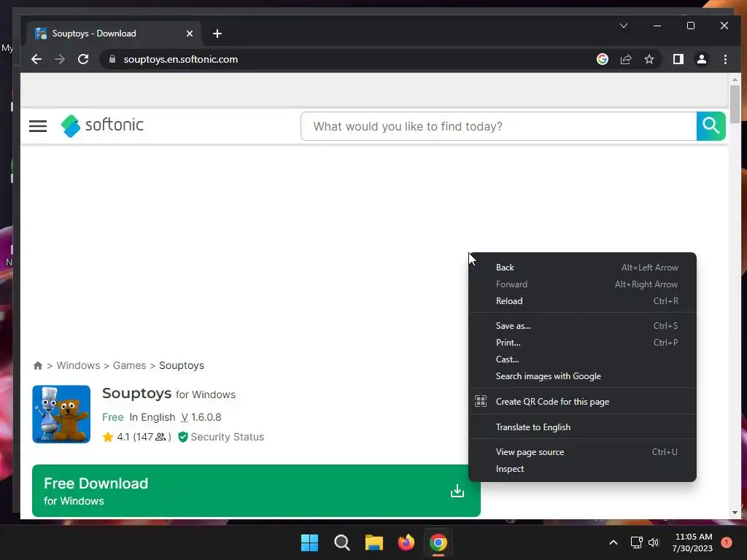
Task: Click the Google icon in address bar
Action: [x=602, y=59]
